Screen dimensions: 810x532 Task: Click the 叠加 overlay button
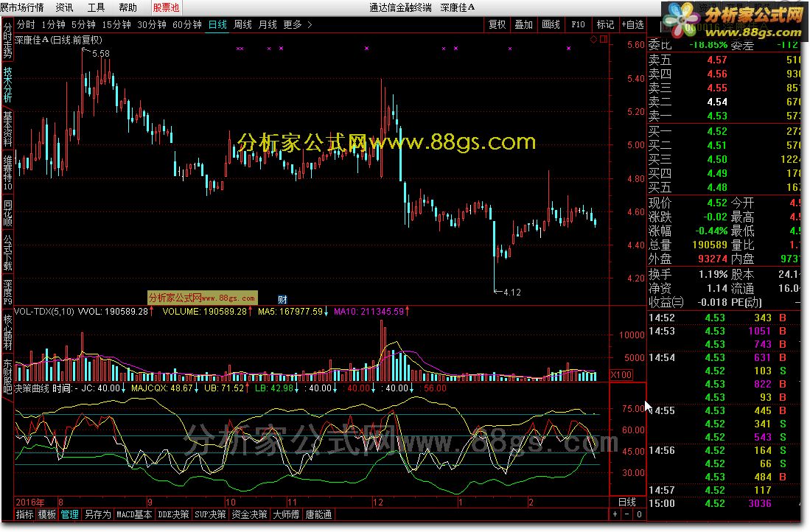pyautogui.click(x=523, y=24)
